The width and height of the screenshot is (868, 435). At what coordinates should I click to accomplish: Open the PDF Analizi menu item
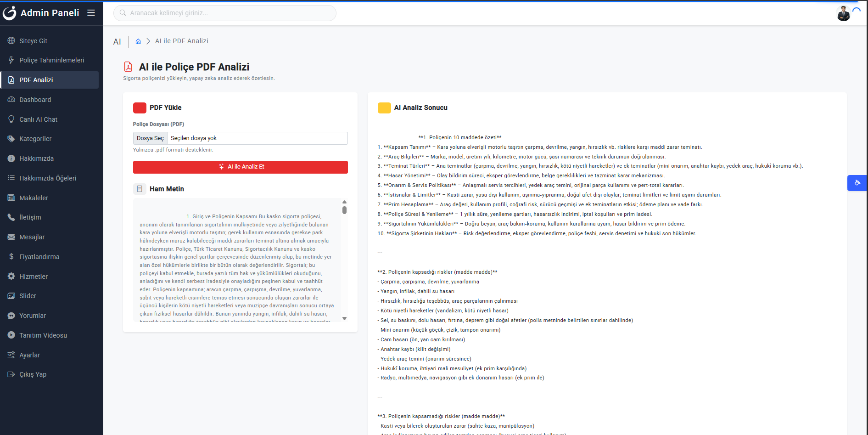pos(50,80)
